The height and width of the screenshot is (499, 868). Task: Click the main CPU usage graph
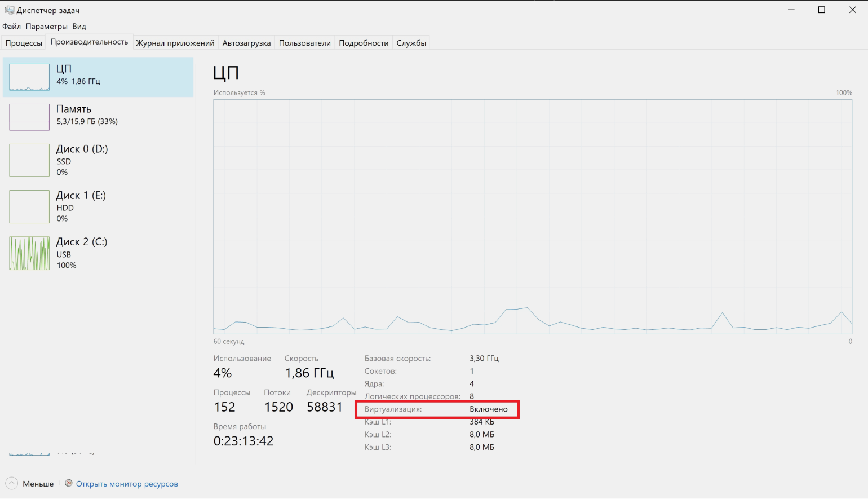(x=532, y=217)
